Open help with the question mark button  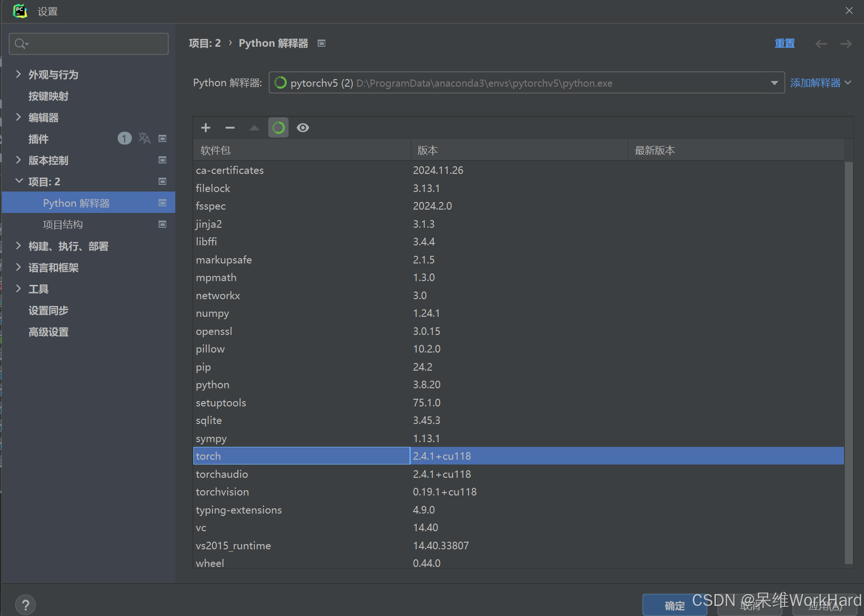(25, 605)
